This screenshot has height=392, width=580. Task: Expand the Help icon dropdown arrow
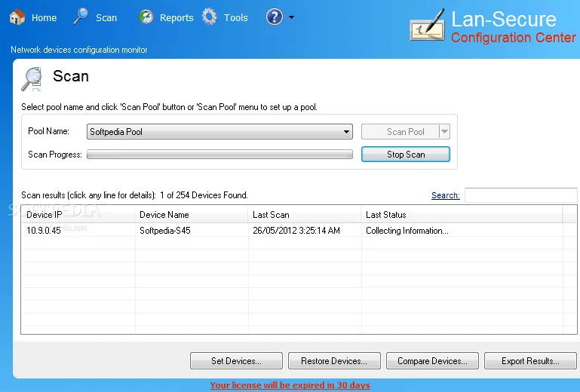point(291,17)
